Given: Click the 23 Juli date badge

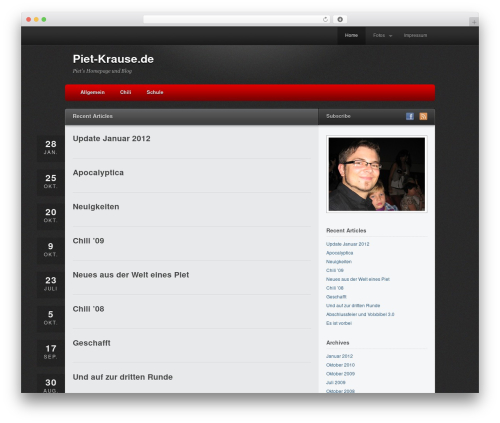Looking at the screenshot, I should tap(51, 284).
